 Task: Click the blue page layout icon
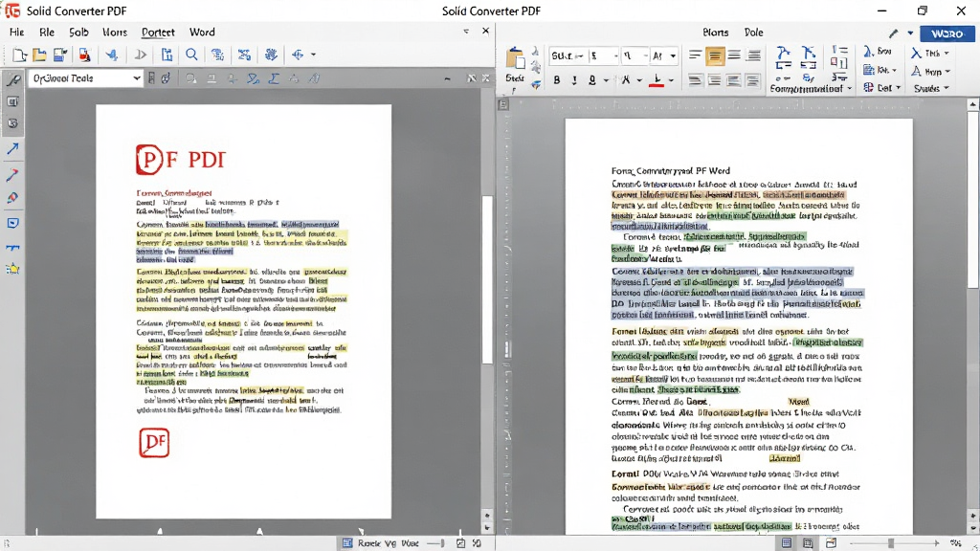[x=167, y=55]
